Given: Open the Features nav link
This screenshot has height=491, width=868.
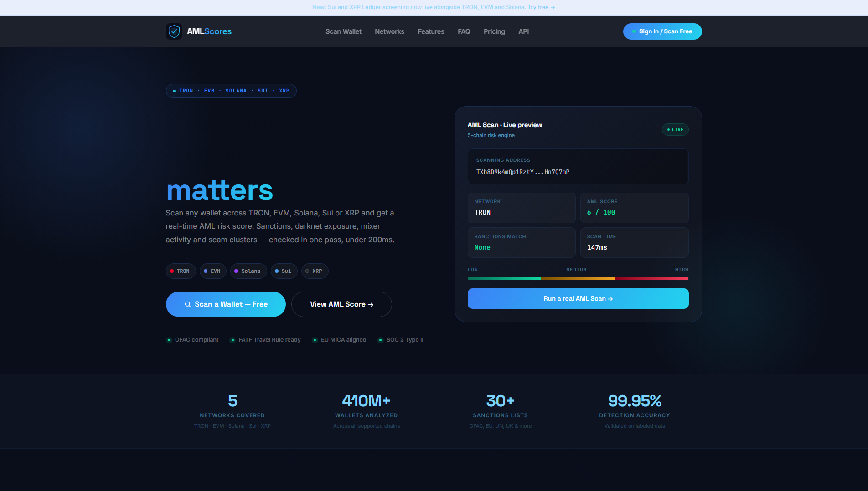Looking at the screenshot, I should click(431, 31).
